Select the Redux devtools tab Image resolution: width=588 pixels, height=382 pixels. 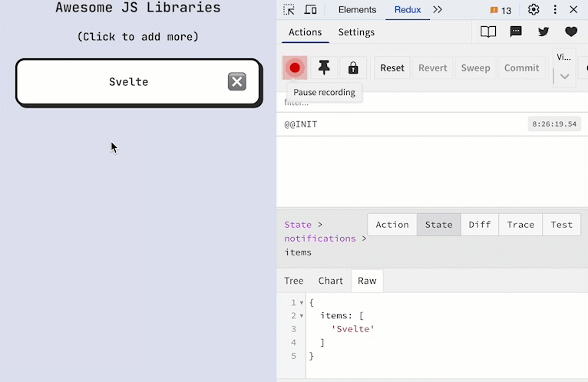tap(408, 10)
